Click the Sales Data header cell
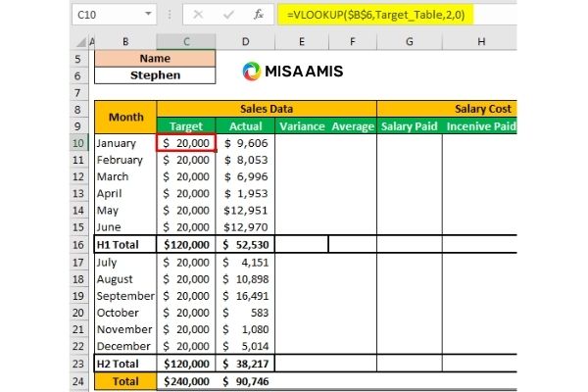This screenshot has height=392, width=588. [267, 109]
